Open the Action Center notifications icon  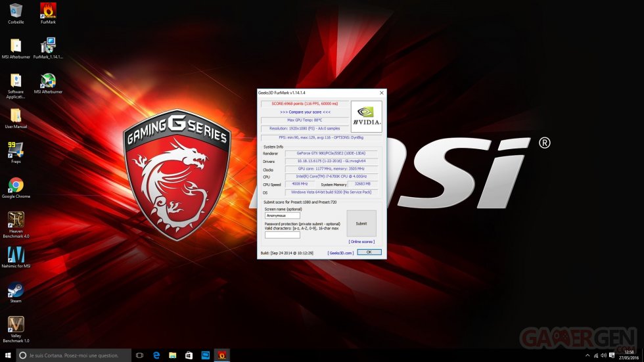tap(612, 355)
